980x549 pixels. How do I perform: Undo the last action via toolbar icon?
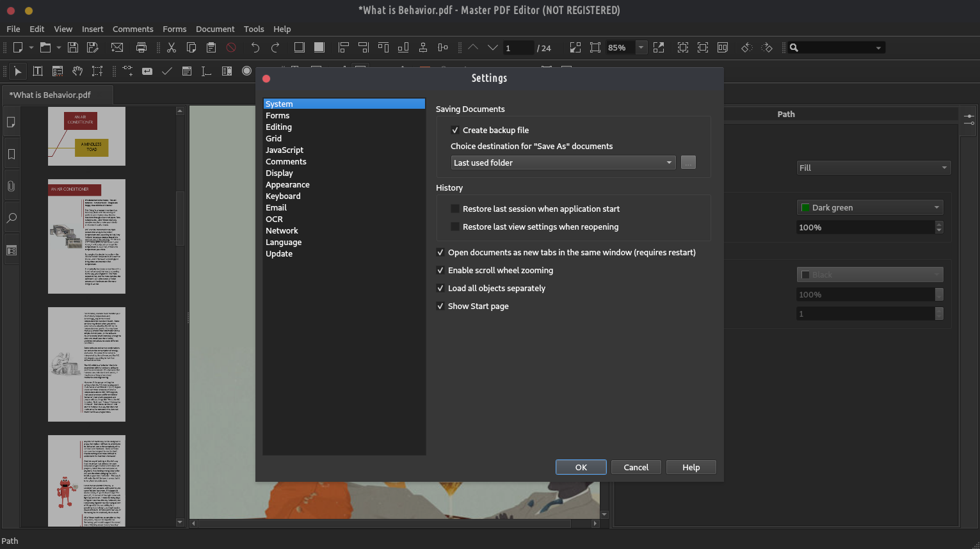255,47
